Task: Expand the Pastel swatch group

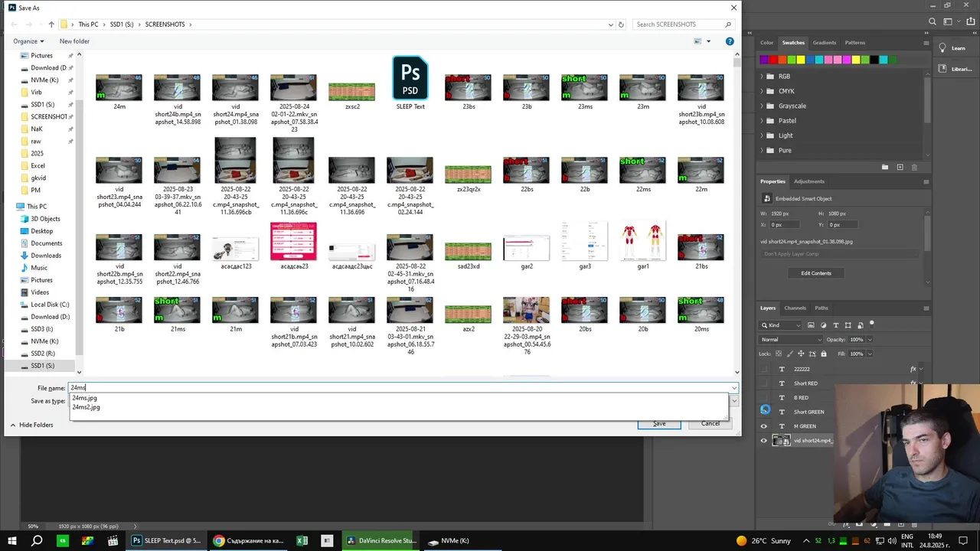Action: coord(762,121)
